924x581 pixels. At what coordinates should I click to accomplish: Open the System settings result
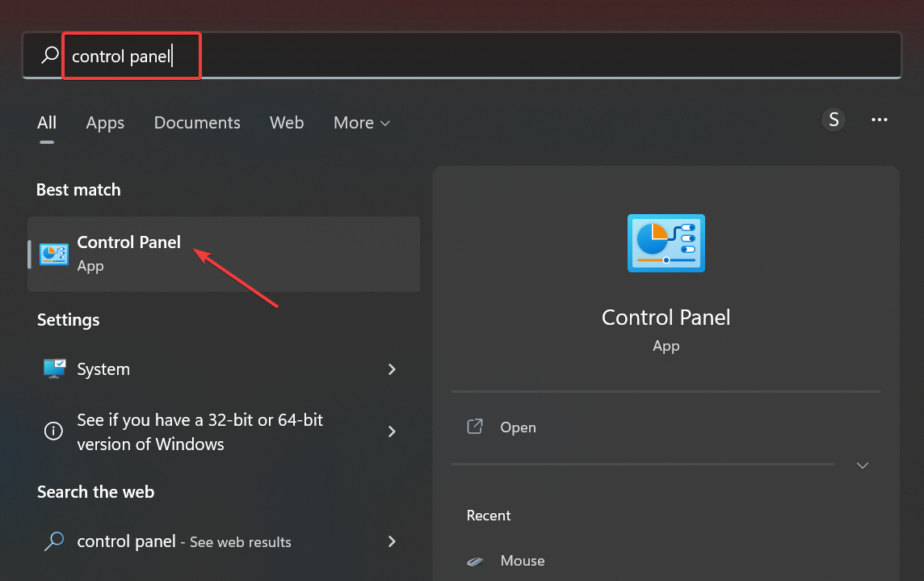pos(224,369)
